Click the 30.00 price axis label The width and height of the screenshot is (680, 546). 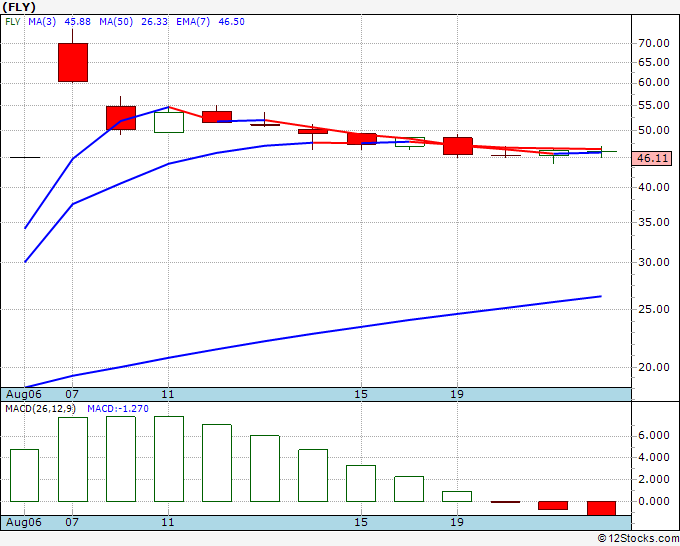point(654,262)
